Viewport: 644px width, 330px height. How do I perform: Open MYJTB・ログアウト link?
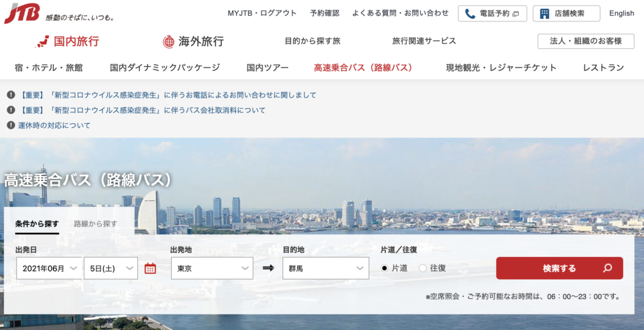(x=262, y=13)
